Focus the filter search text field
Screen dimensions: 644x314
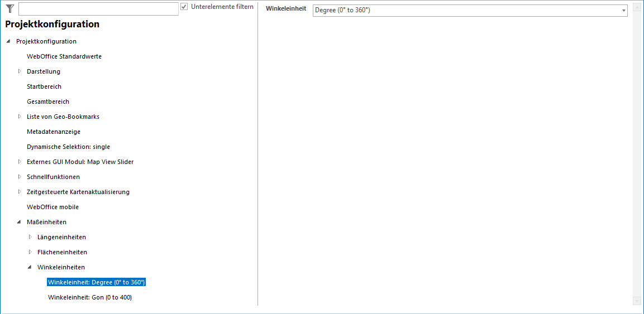[98, 8]
